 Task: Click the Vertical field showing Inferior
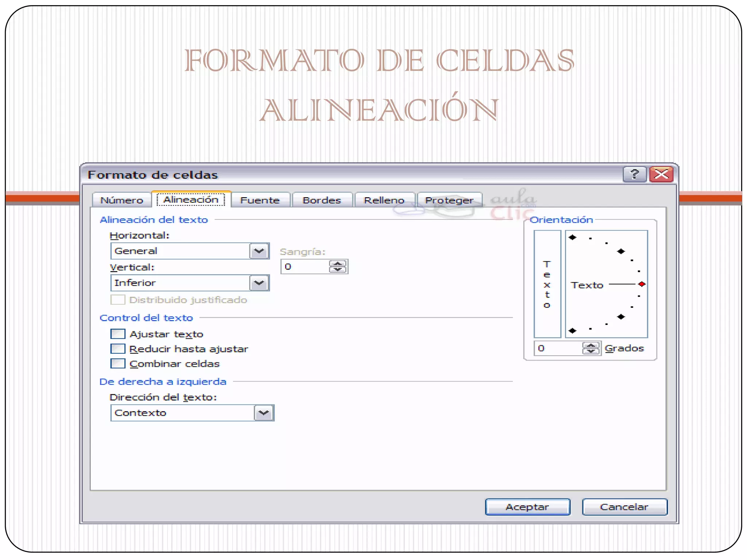point(190,283)
